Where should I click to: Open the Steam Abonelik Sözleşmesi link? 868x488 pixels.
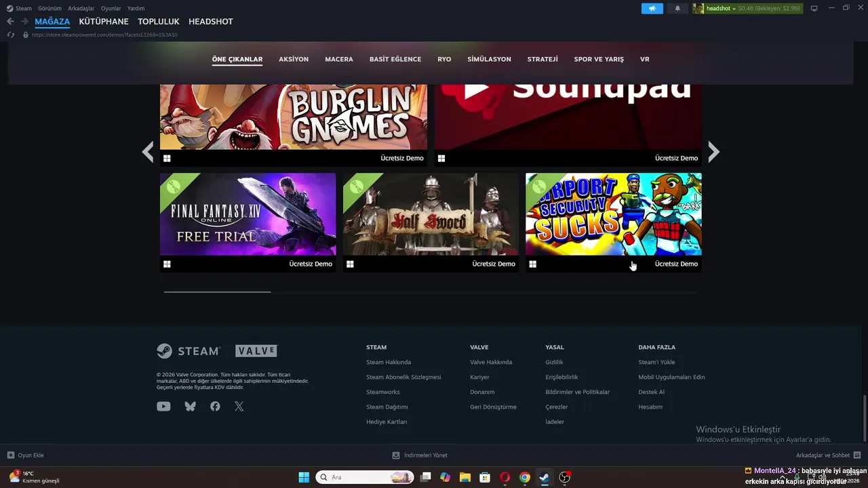403,377
